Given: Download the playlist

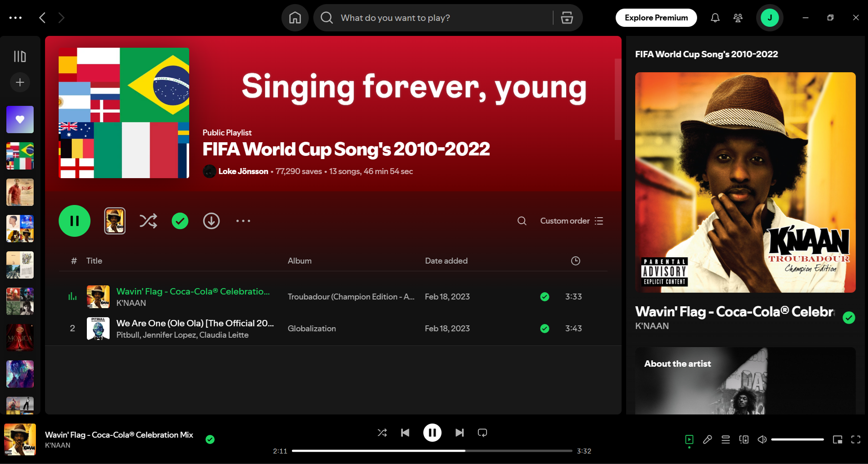Looking at the screenshot, I should pyautogui.click(x=211, y=221).
